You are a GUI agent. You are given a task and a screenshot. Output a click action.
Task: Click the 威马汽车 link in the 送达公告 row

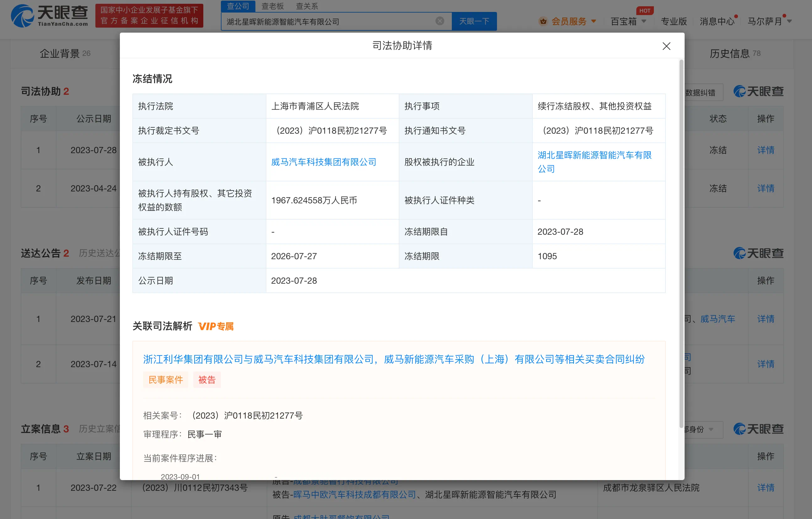pos(718,319)
